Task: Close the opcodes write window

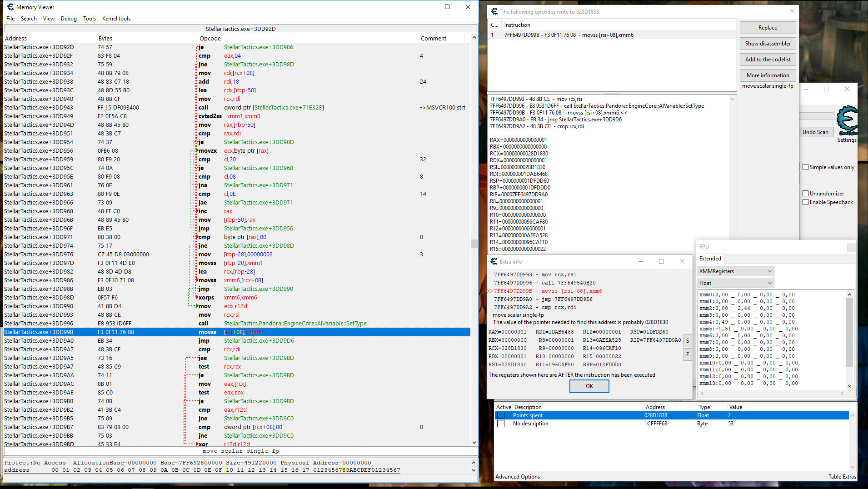Action: 792,12
